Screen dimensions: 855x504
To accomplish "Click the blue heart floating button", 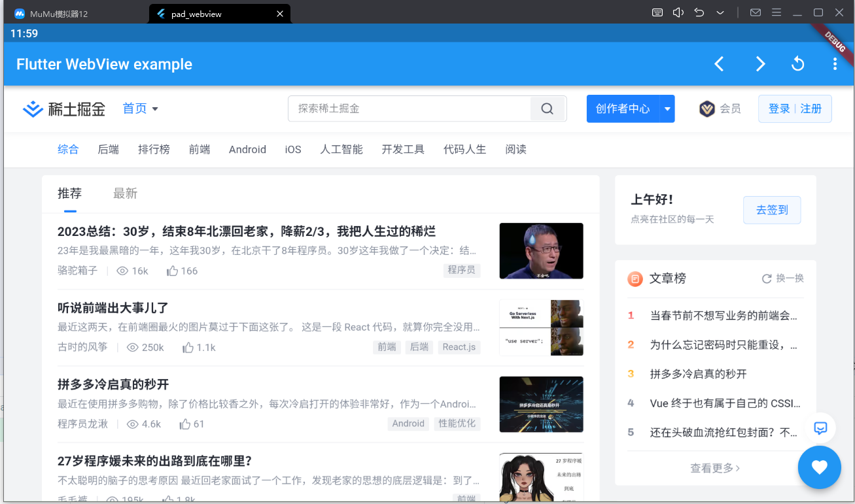I will pos(820,467).
